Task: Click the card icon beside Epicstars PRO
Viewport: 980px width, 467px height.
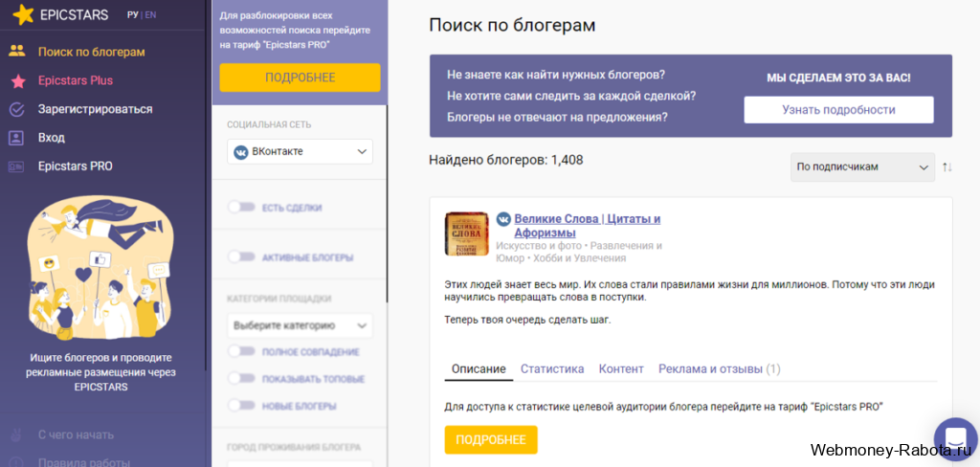Action: point(17,167)
